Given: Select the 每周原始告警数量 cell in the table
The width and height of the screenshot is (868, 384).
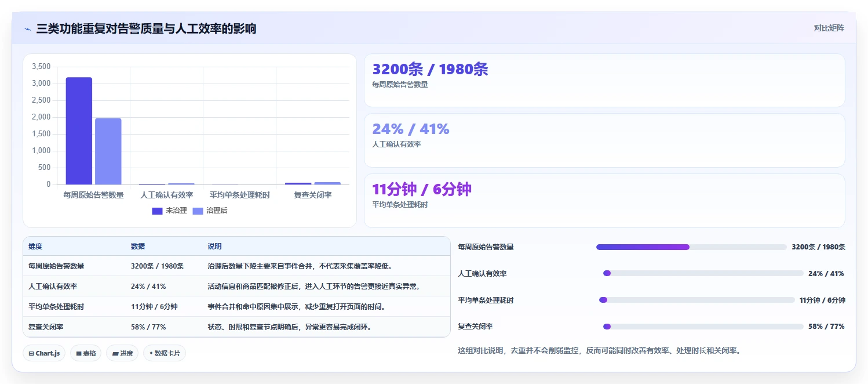Looking at the screenshot, I should [56, 266].
